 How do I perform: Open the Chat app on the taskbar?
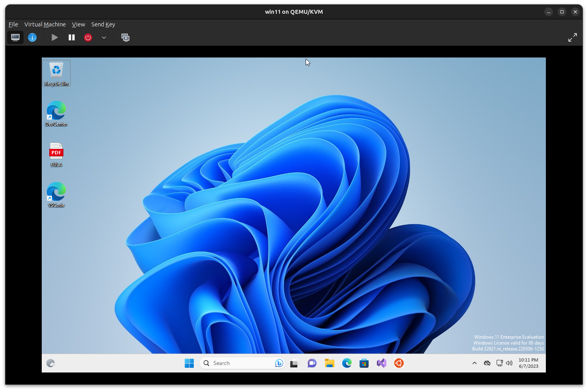click(x=312, y=363)
